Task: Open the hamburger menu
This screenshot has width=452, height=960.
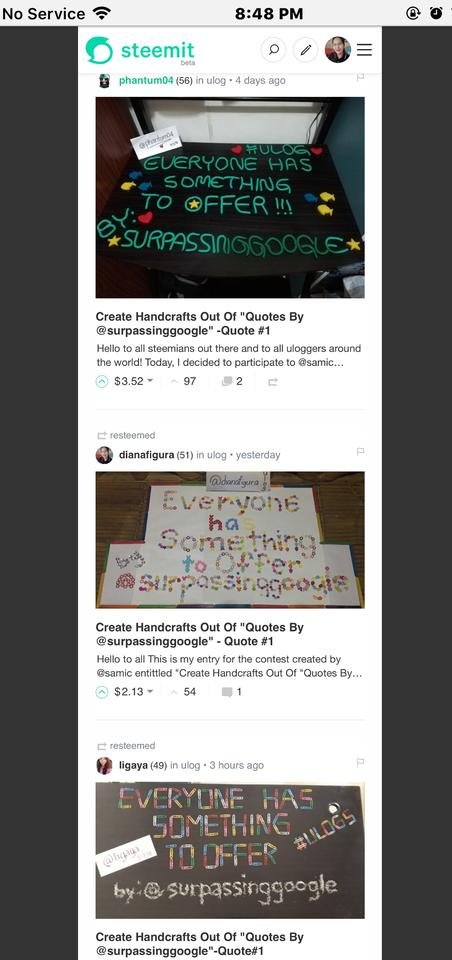Action: pos(364,50)
